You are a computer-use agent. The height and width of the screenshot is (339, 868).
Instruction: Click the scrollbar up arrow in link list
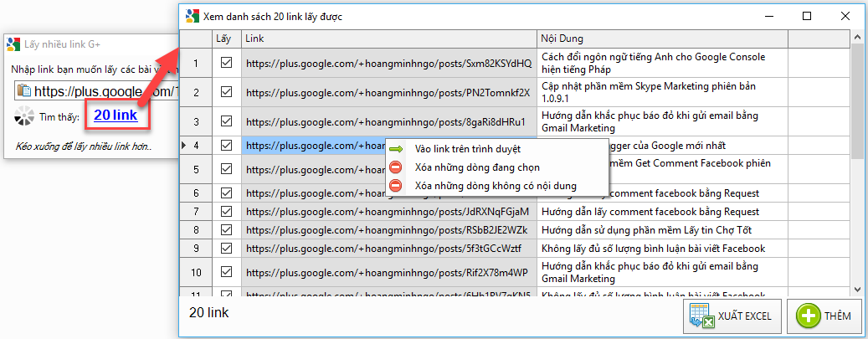[x=857, y=36]
